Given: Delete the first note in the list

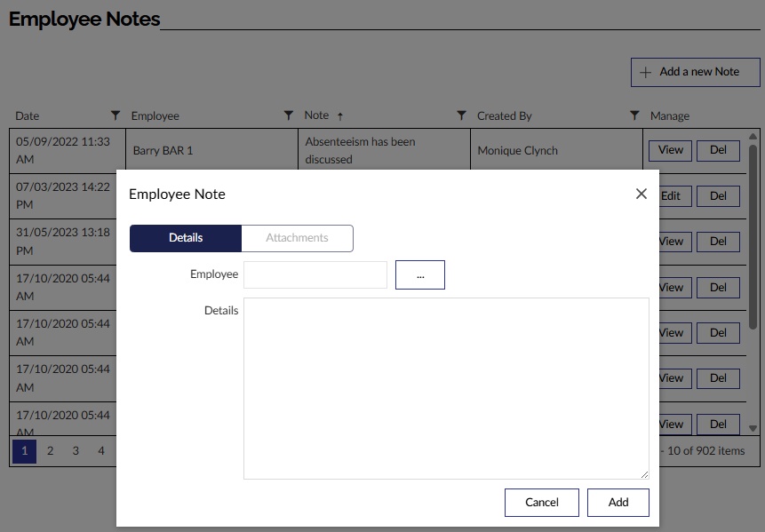Looking at the screenshot, I should click(718, 150).
